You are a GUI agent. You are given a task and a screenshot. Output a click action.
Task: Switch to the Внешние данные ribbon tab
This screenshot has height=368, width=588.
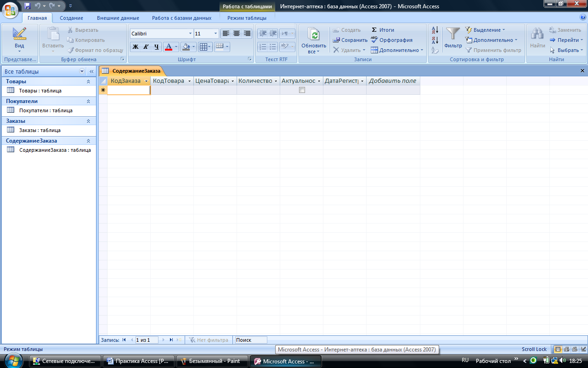click(x=118, y=18)
